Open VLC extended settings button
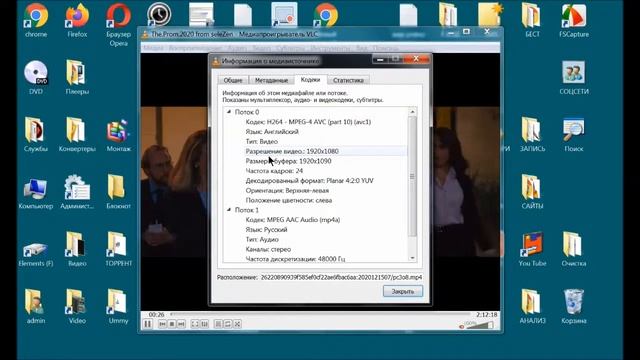Image resolution: width=640 pixels, height=360 pixels. (x=204, y=324)
